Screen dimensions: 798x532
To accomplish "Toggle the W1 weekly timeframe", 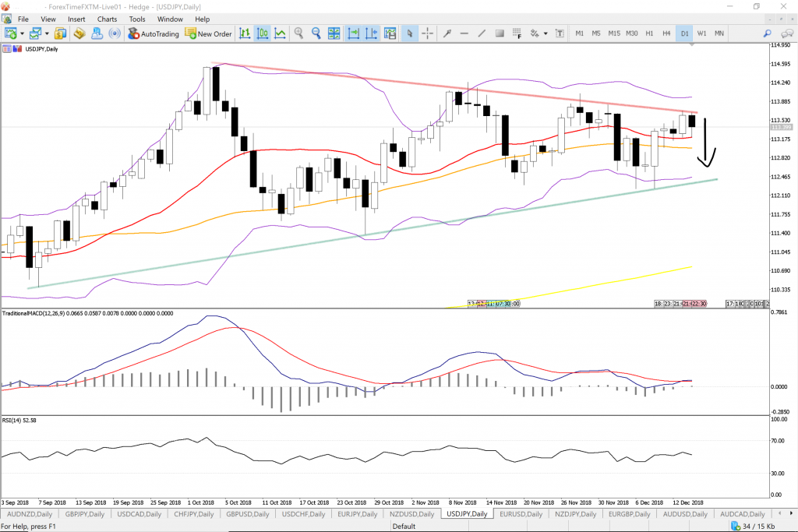I will pyautogui.click(x=701, y=33).
